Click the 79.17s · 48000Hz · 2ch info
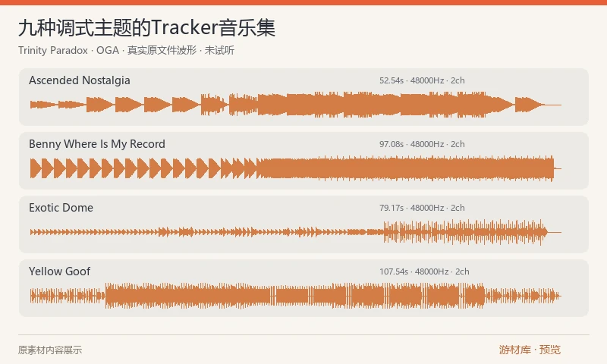This screenshot has height=364, width=607. (422, 208)
